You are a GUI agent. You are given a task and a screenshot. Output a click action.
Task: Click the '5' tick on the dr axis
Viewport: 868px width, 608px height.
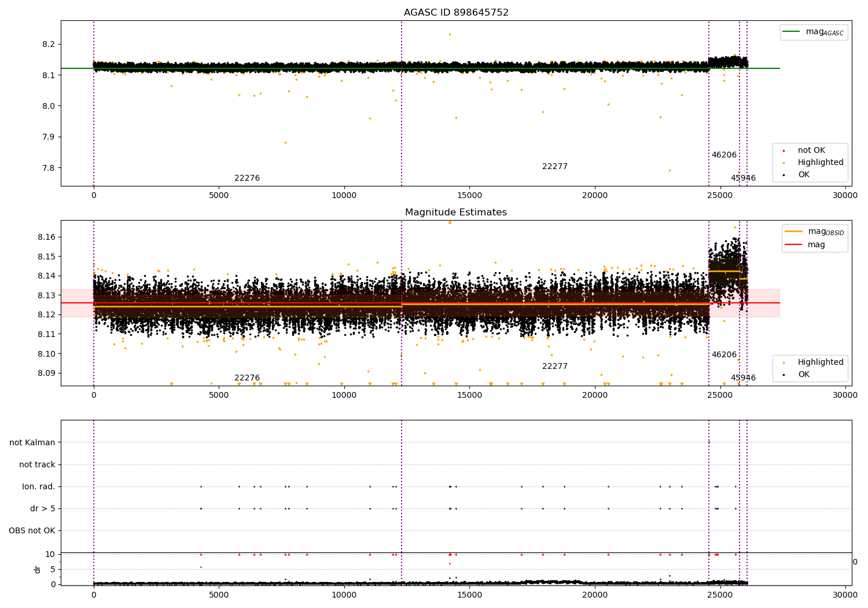pos(53,570)
